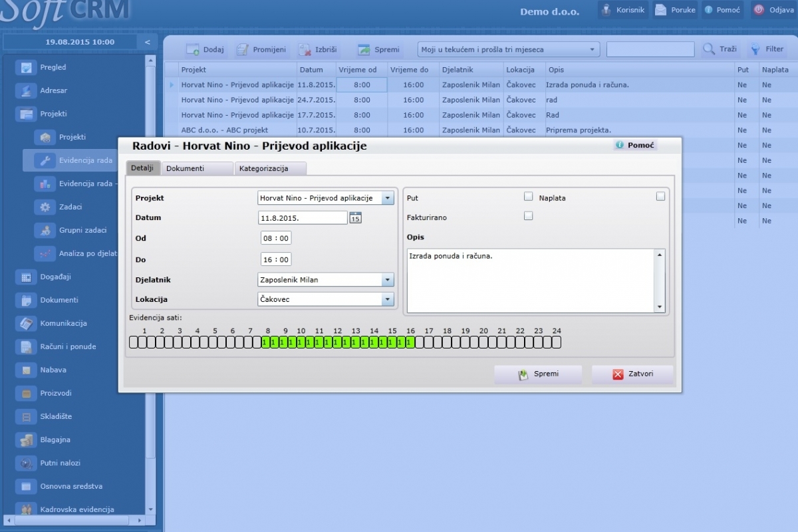This screenshot has height=532, width=798.
Task: Open the Nabava sidebar icon
Action: point(27,370)
